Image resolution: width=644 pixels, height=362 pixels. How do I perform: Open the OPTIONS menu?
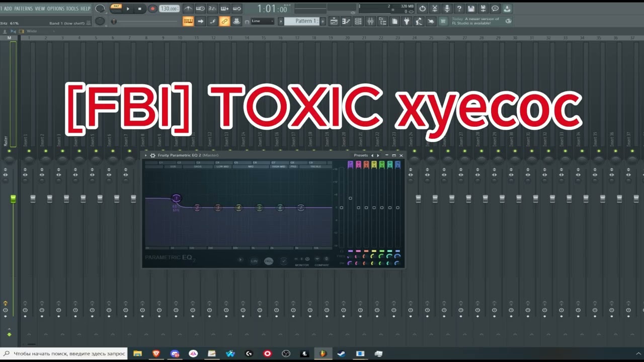coord(56,9)
